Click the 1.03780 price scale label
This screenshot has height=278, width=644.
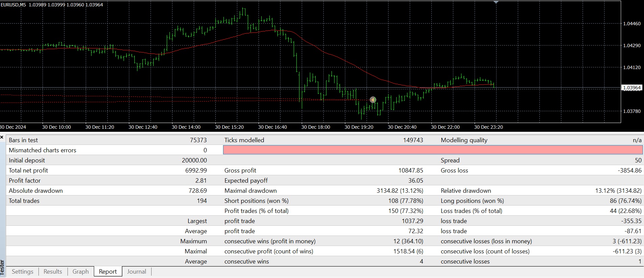(632, 111)
